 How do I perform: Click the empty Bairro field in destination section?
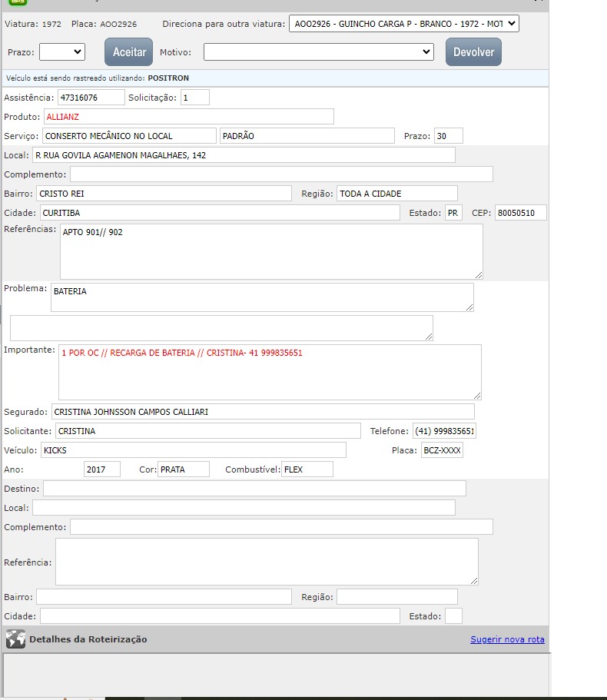[x=164, y=597]
